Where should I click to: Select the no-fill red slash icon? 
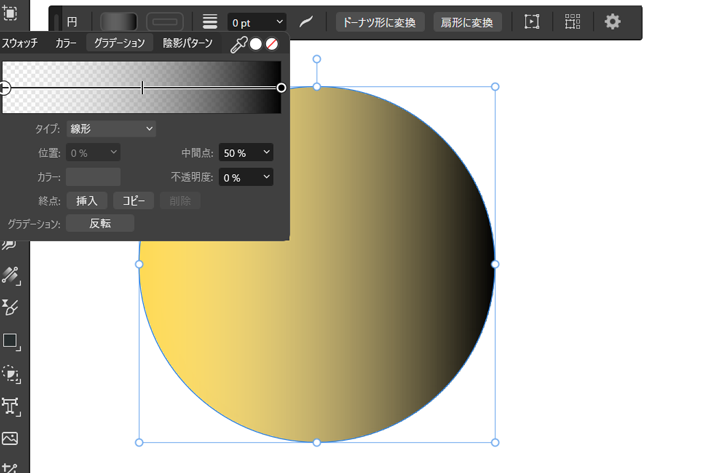[x=272, y=44]
